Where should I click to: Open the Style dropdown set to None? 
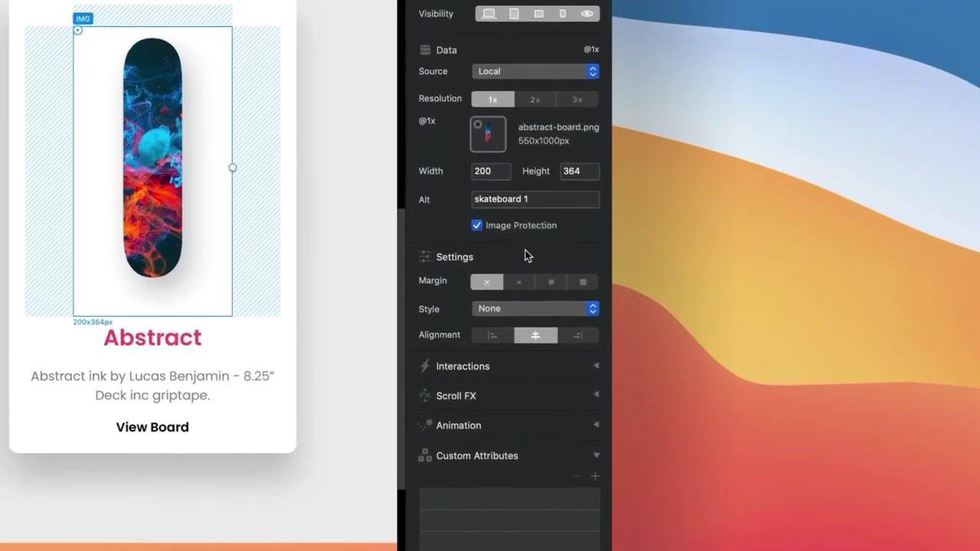point(535,308)
